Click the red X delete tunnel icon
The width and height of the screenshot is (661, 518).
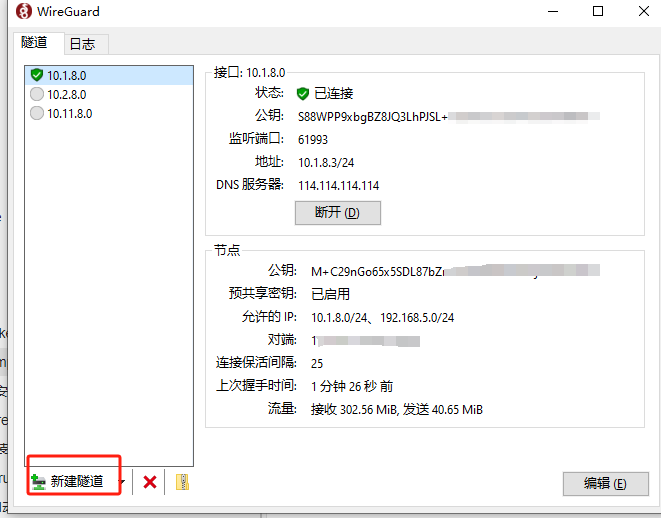(150, 482)
